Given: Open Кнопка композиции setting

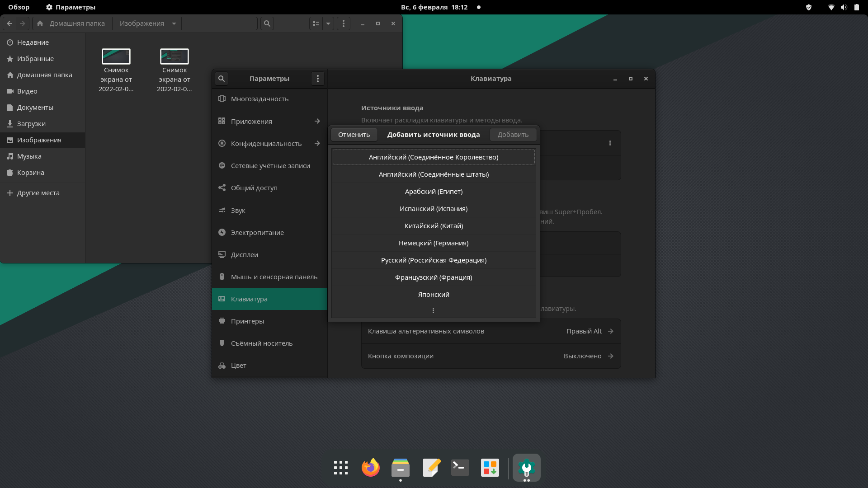Looking at the screenshot, I should coord(491,356).
